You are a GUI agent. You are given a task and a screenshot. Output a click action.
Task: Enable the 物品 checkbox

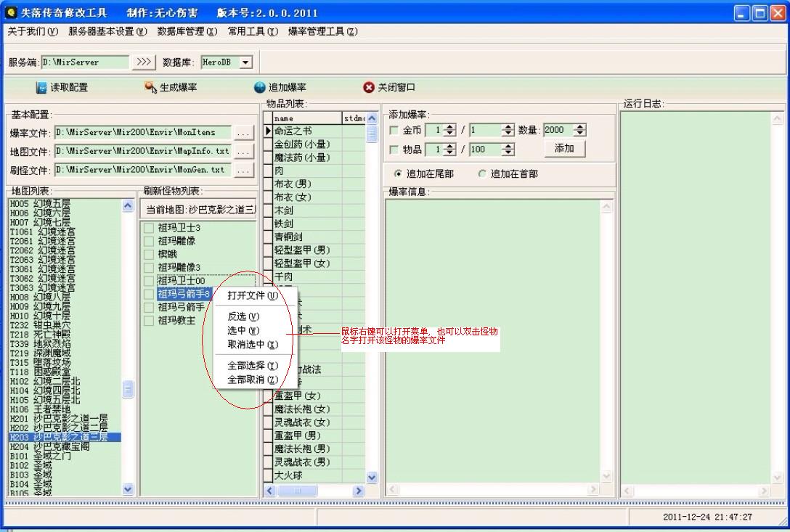point(394,150)
